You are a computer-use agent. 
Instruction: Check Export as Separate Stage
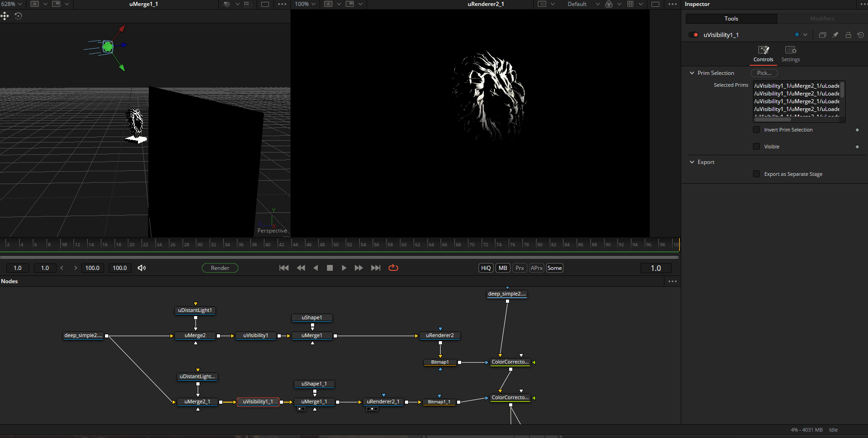[756, 174]
